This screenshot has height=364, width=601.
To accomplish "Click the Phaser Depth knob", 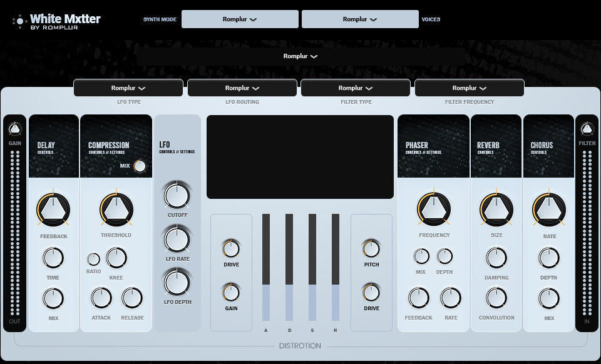I will (x=444, y=256).
